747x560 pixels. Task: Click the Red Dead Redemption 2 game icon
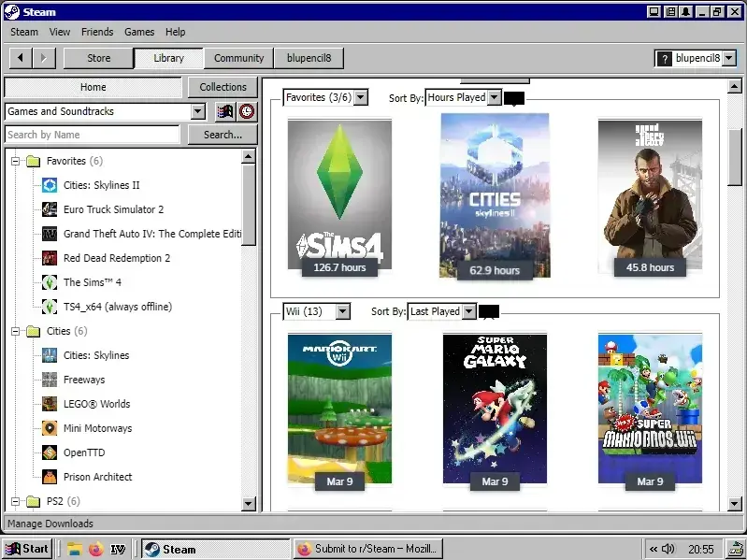(x=50, y=258)
